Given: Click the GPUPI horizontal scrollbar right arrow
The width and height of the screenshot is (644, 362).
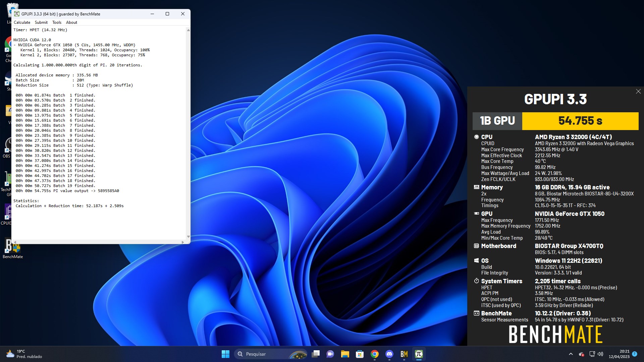Looking at the screenshot, I should [182, 242].
